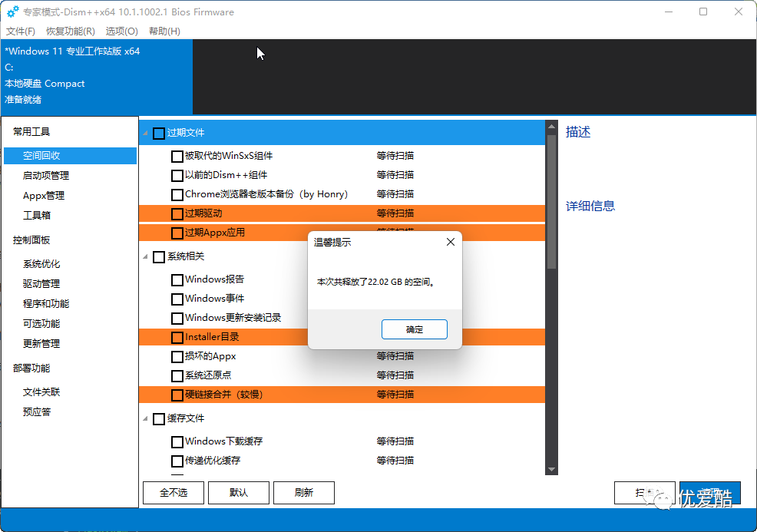Image resolution: width=757 pixels, height=532 pixels.
Task: Open 工具箱 in the sidebar
Action: pyautogui.click(x=37, y=215)
